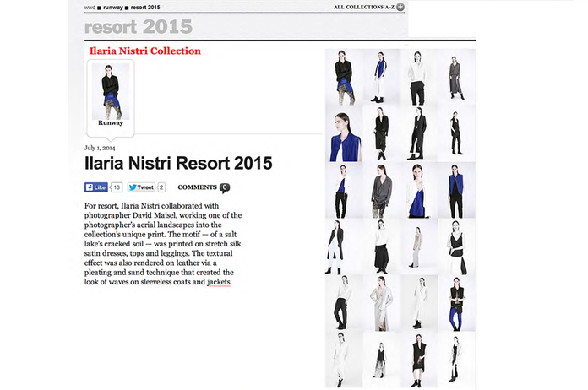This screenshot has width=588, height=390.
Task: Open the COMMENTS link
Action: point(197,187)
